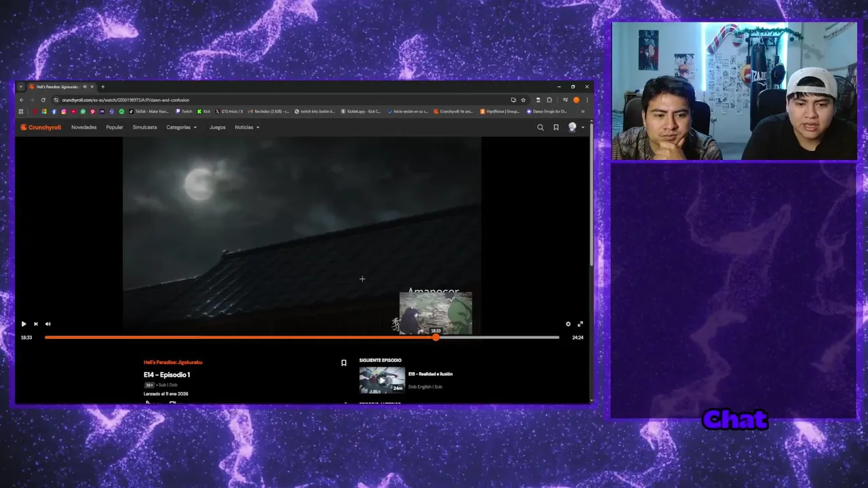Image resolution: width=868 pixels, height=488 pixels.
Task: Click the video progress bar handle
Action: 436,337
